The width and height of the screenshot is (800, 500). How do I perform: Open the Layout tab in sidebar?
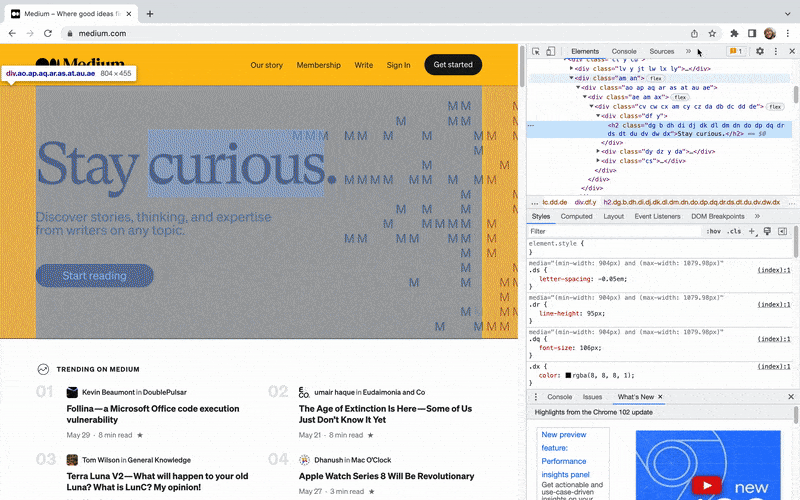point(613,216)
